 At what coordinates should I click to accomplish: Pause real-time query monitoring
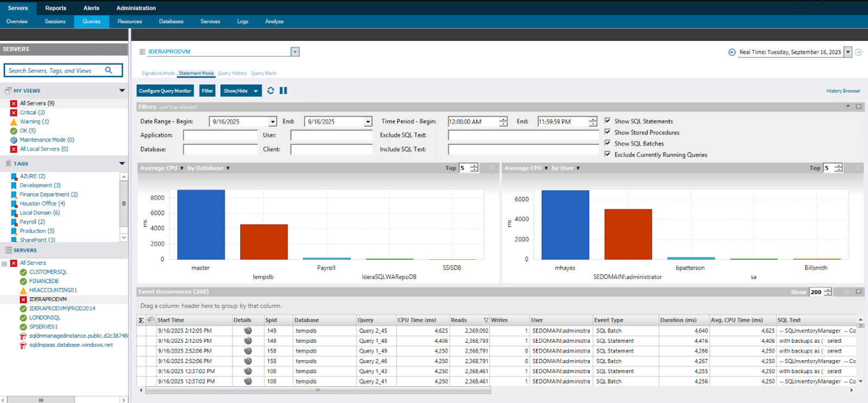click(283, 91)
